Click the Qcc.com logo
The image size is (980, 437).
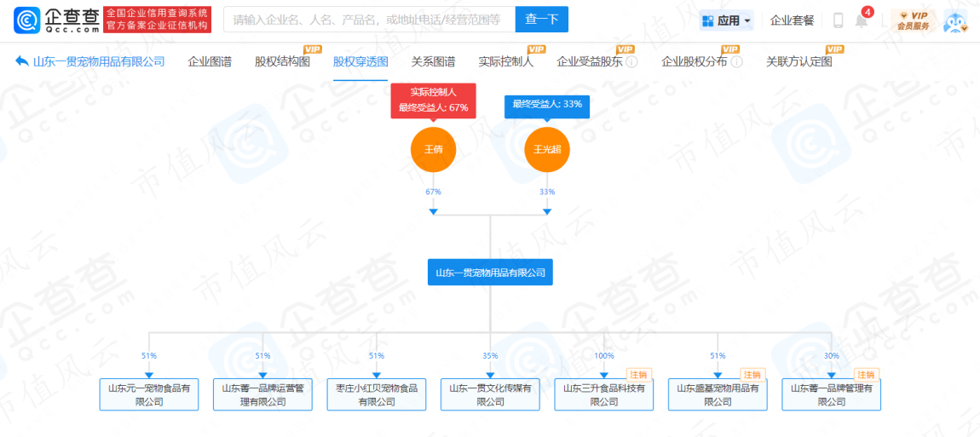[x=56, y=20]
